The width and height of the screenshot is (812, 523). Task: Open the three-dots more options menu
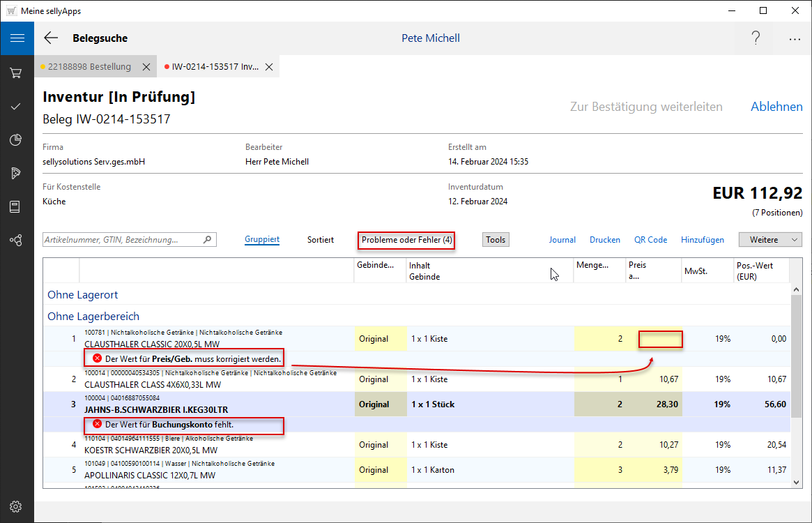(x=795, y=39)
